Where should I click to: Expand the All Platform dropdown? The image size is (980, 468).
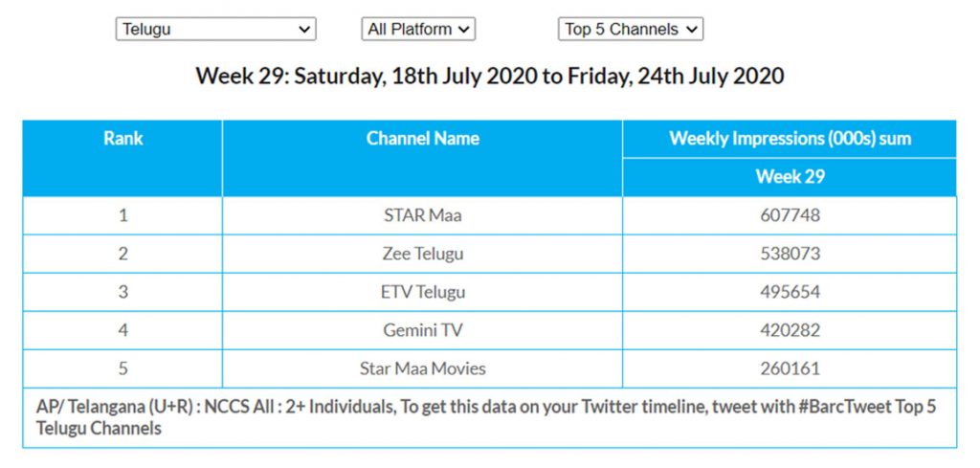[x=418, y=30]
